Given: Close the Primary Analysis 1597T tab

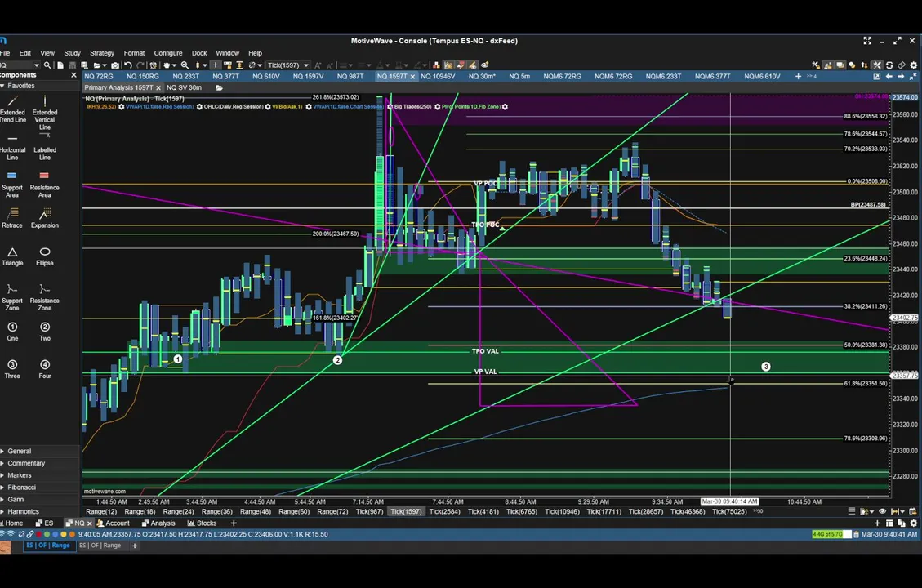Looking at the screenshot, I should pyautogui.click(x=158, y=87).
